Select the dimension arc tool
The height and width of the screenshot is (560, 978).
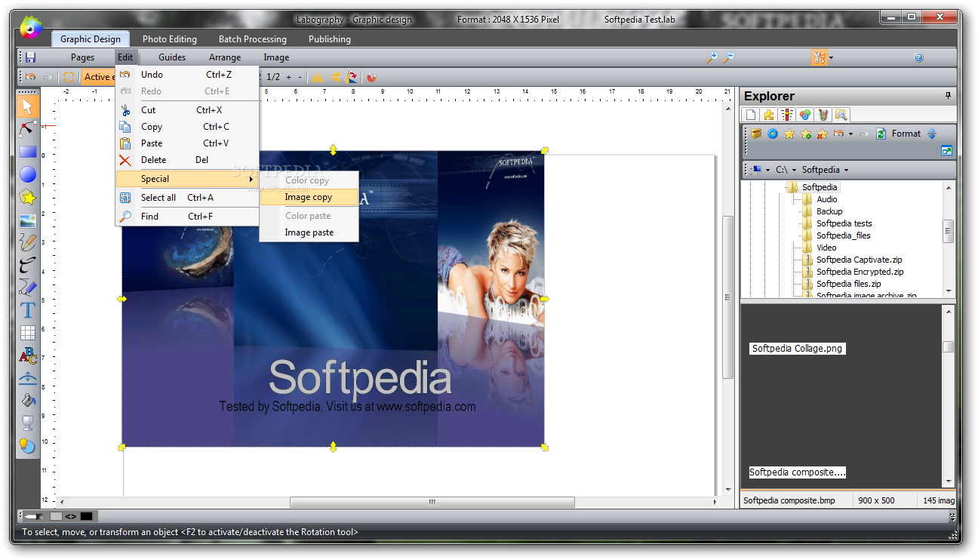click(x=28, y=377)
